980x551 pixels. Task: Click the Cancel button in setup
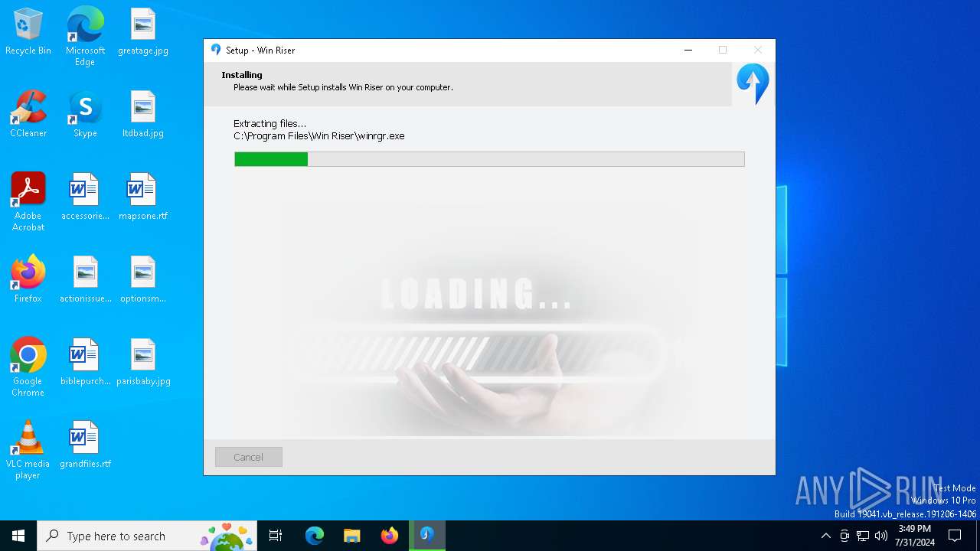click(x=249, y=457)
